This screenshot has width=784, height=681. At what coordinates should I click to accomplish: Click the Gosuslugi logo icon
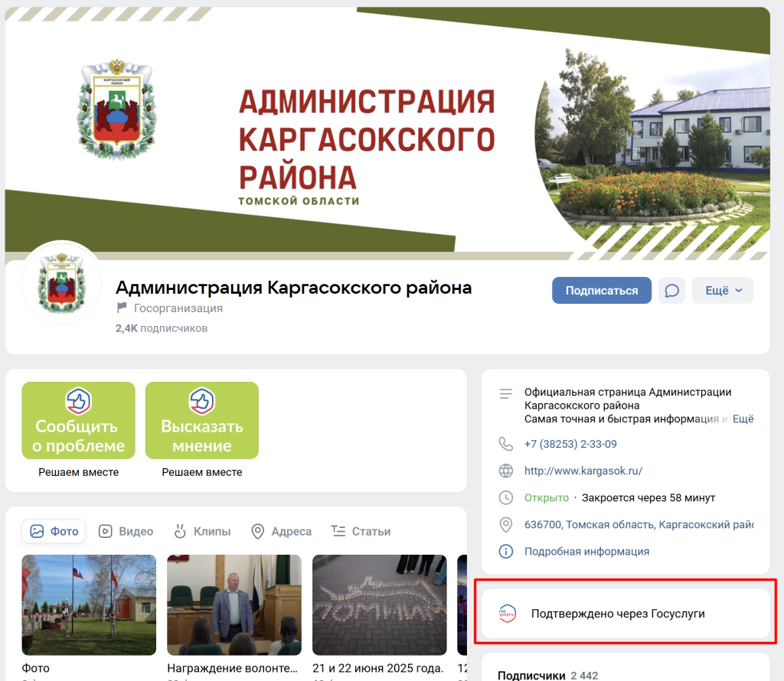tap(507, 614)
